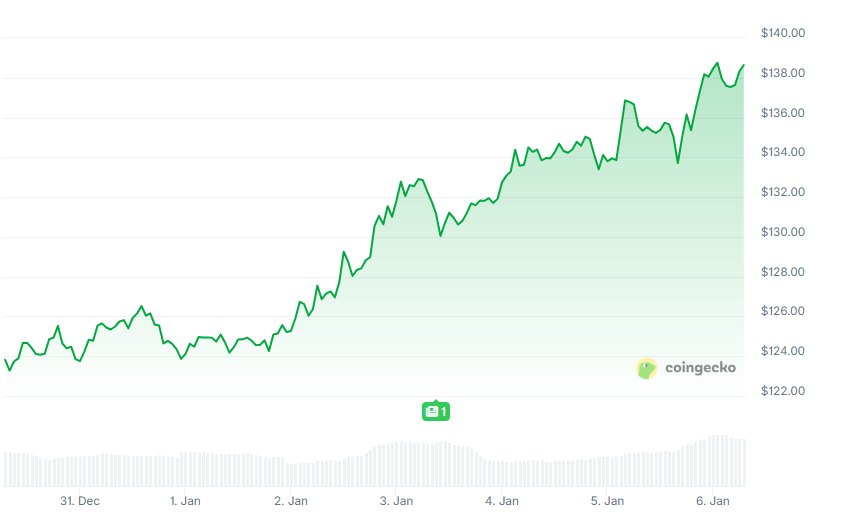847x530 pixels.
Task: Select the $138.00 price axis label
Action: (783, 73)
